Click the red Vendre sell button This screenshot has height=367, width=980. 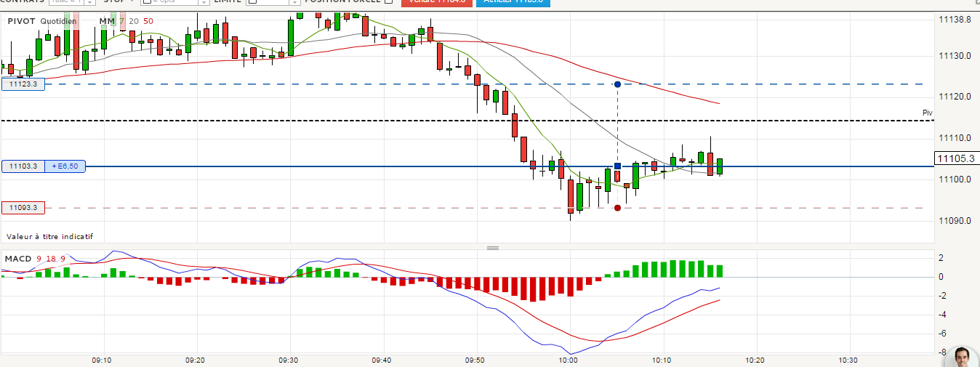point(435,2)
